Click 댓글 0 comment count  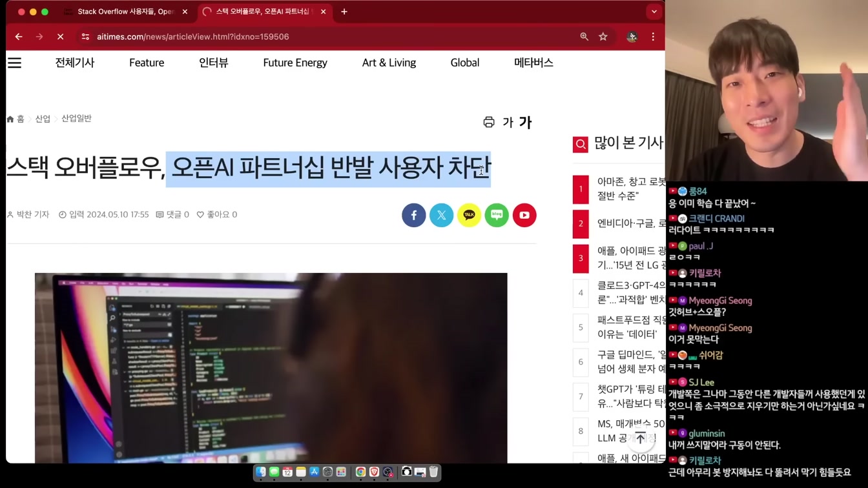[172, 214]
